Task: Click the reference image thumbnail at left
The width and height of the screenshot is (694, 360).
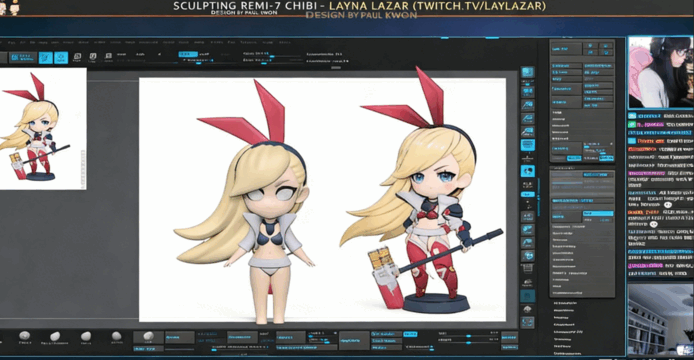Action: (x=43, y=129)
